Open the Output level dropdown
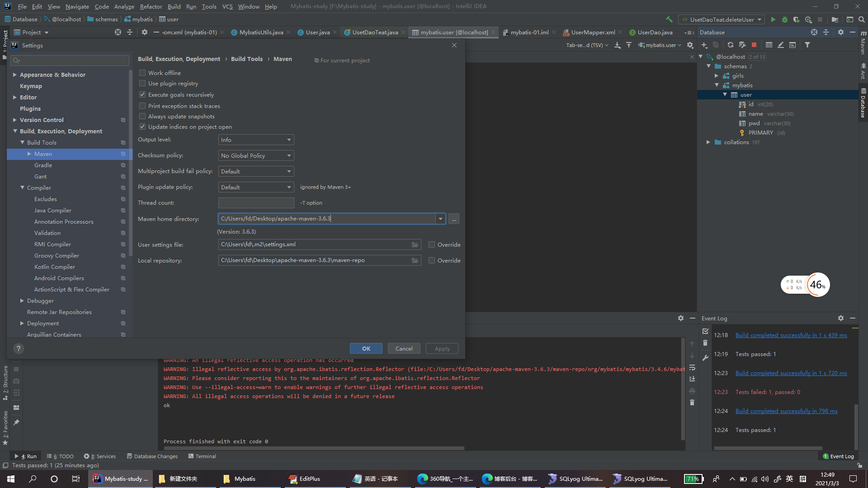The height and width of the screenshot is (488, 868). [256, 140]
